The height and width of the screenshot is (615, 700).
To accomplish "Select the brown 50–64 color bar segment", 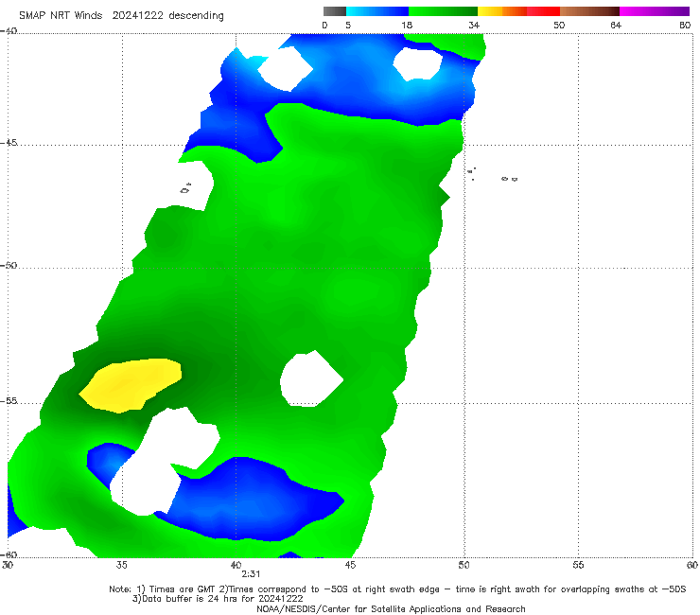I will pyautogui.click(x=589, y=11).
